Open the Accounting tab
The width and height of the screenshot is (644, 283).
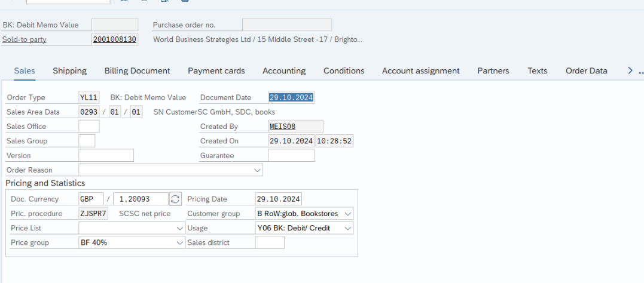point(284,70)
